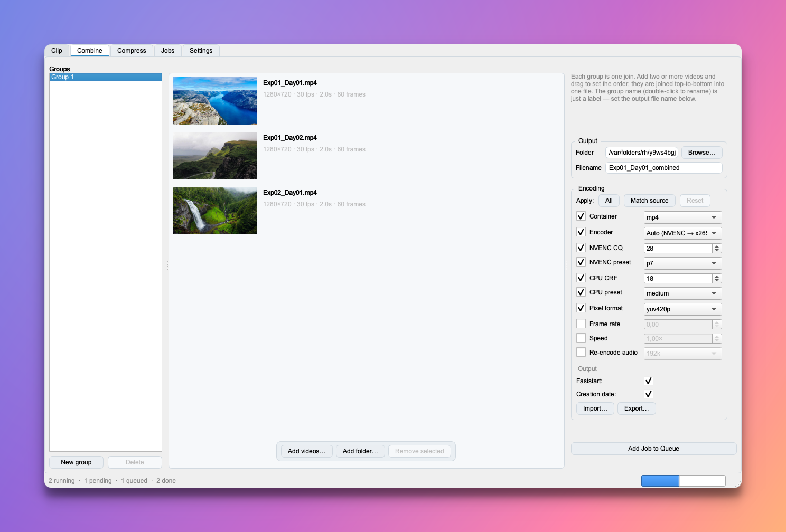Screen dimensions: 786x532
Task: Open the Encoder dropdown
Action: click(682, 233)
